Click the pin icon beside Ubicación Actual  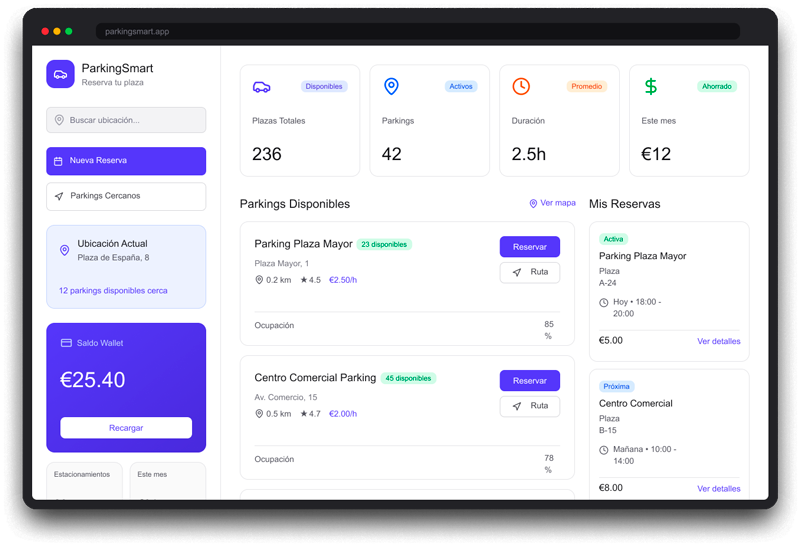[65, 250]
